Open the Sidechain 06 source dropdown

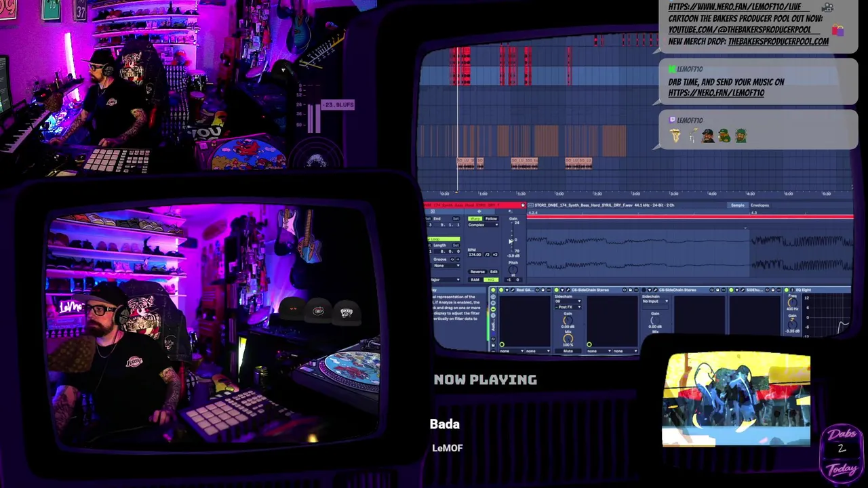(x=568, y=301)
